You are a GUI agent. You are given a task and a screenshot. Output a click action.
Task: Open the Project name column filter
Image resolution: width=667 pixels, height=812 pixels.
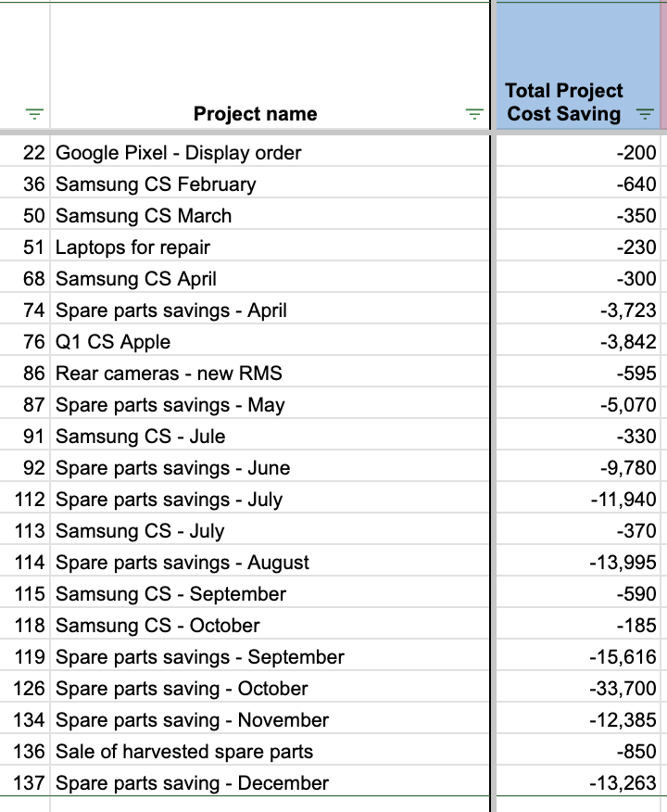474,114
